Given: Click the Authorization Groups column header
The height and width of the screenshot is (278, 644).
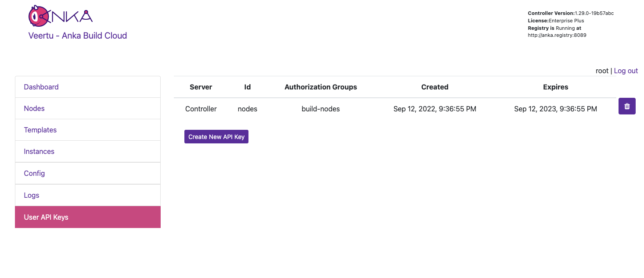Looking at the screenshot, I should (x=320, y=87).
